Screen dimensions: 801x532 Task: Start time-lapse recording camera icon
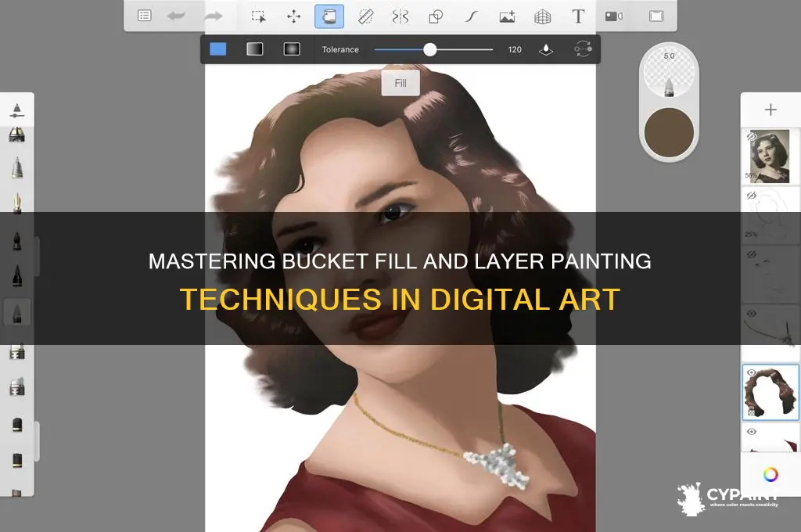[x=613, y=16]
